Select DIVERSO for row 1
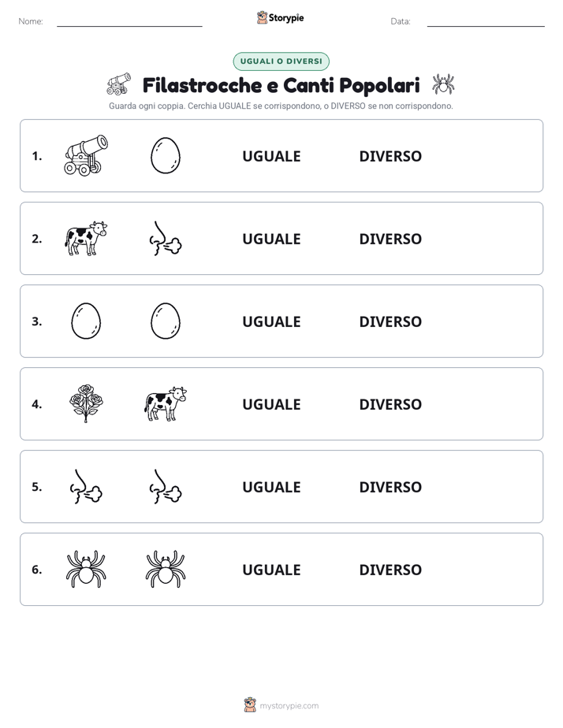This screenshot has height=728, width=563. coord(390,156)
